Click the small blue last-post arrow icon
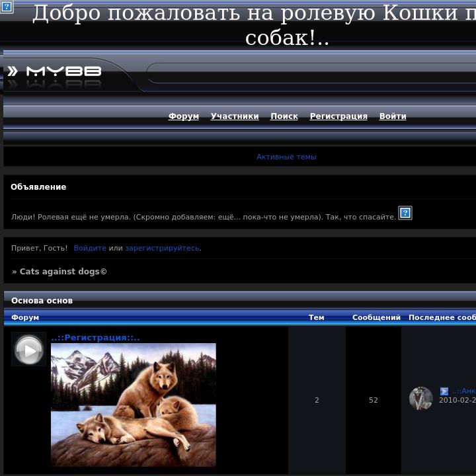476x476 pixels. tap(444, 391)
